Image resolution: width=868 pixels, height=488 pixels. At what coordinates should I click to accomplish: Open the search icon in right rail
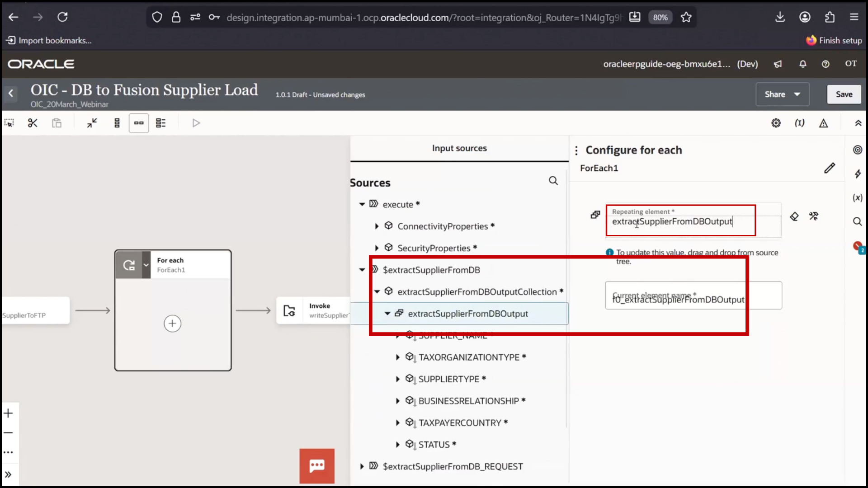[x=858, y=221]
